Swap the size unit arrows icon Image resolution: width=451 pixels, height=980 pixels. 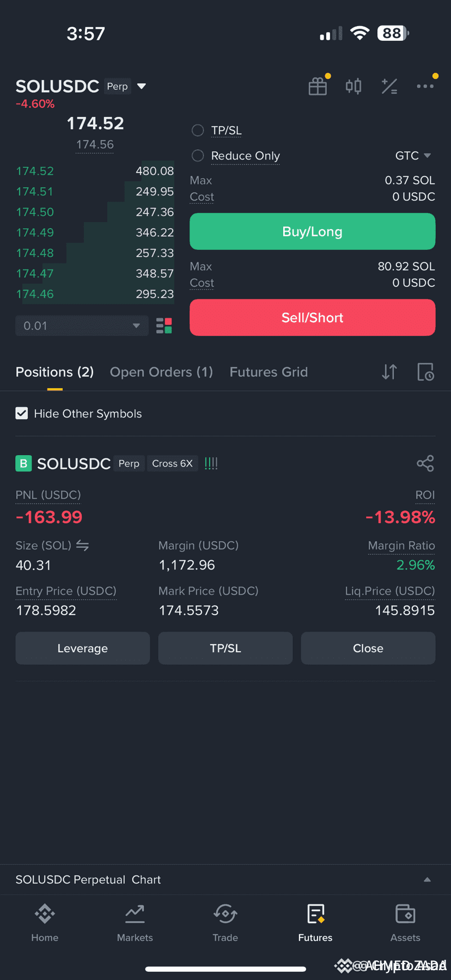coord(82,545)
